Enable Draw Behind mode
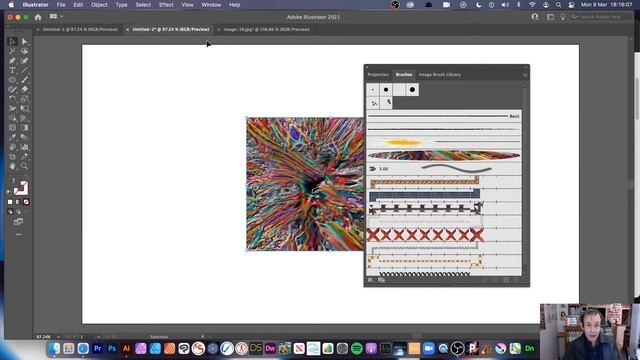Screen dimensions: 640x360 click(18, 212)
